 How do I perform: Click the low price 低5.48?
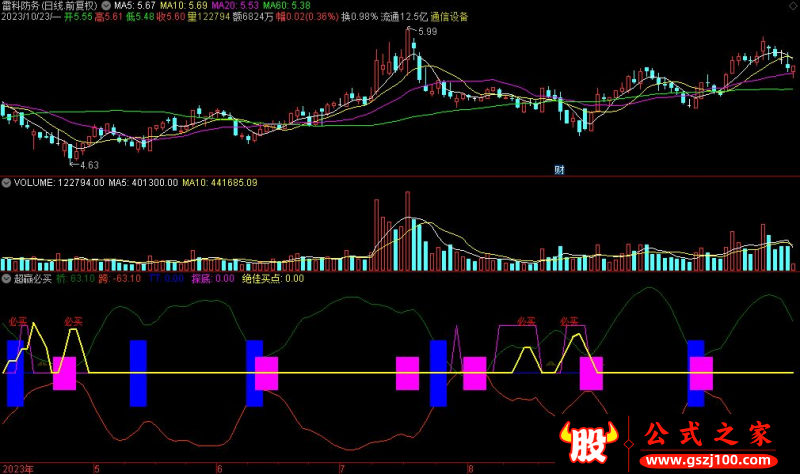[140, 17]
